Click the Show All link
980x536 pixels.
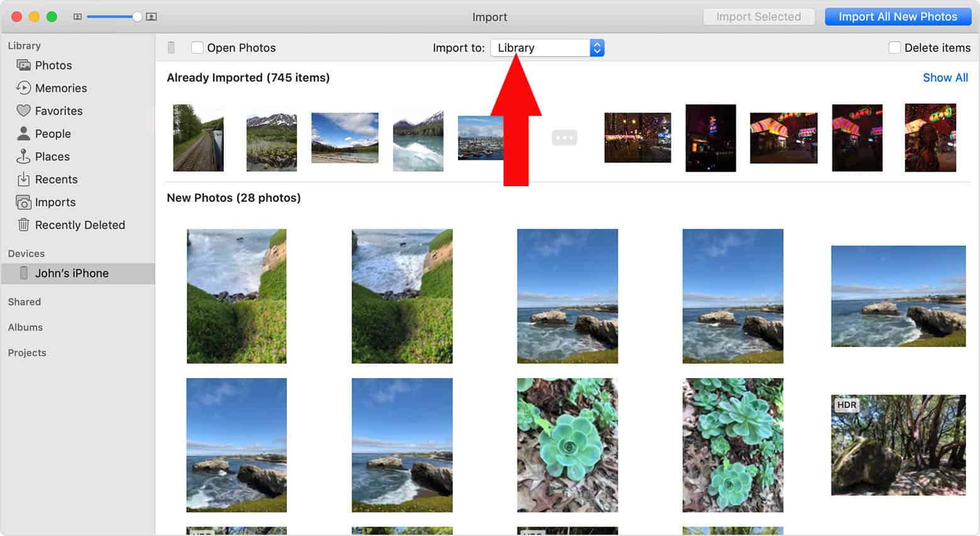click(945, 77)
